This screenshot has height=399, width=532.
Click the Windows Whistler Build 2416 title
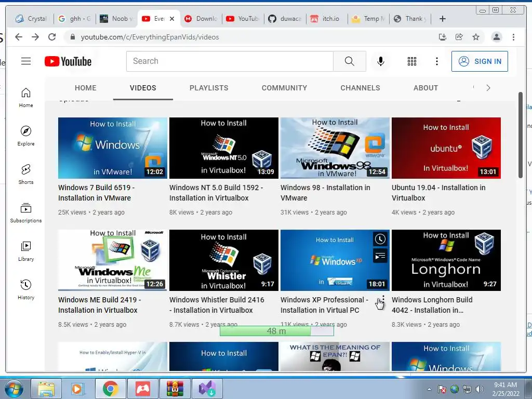217,304
